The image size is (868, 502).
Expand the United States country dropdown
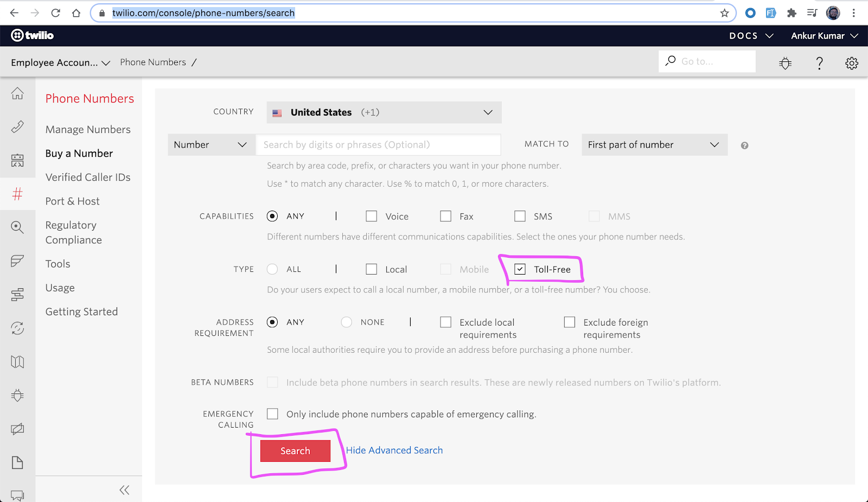[384, 112]
